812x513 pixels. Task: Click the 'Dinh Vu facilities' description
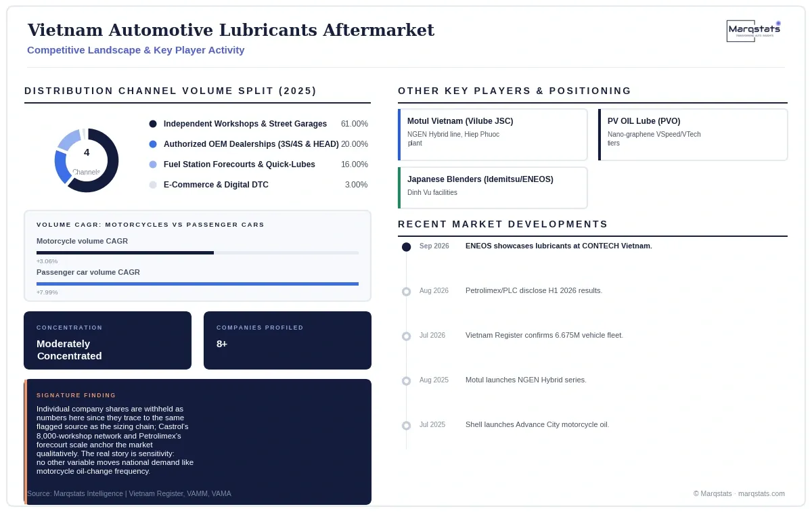[x=432, y=193]
